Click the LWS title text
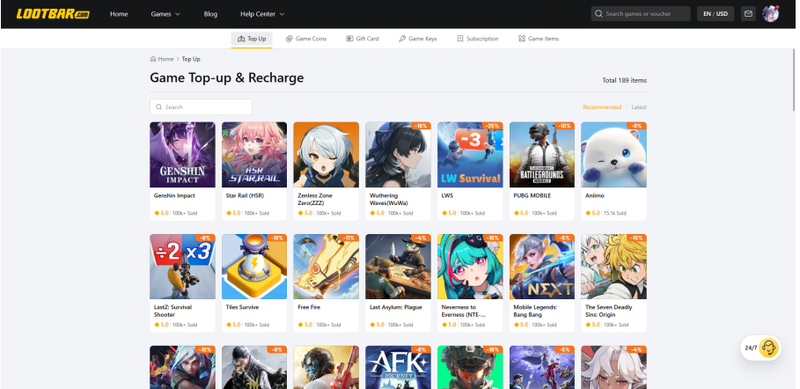Image resolution: width=800 pixels, height=389 pixels. click(447, 196)
